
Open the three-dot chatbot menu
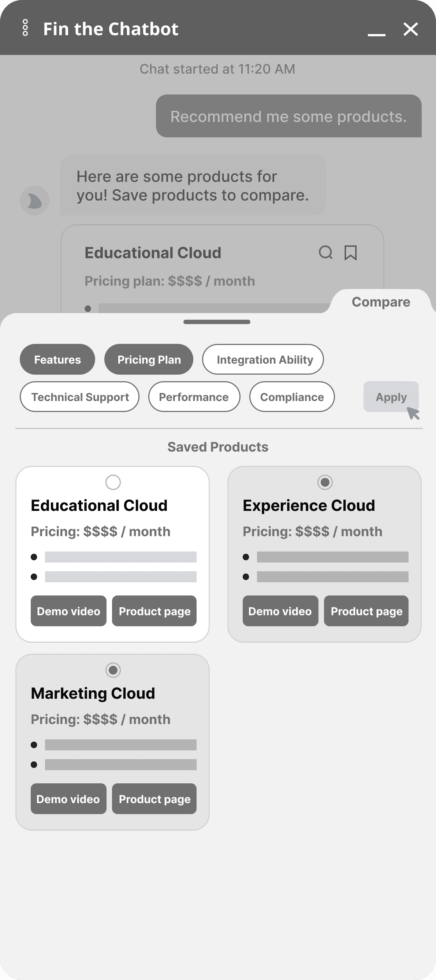25,28
